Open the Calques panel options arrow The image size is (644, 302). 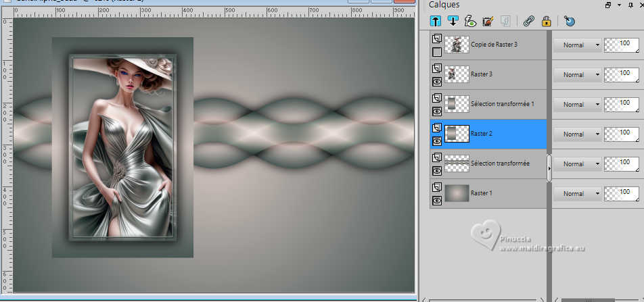pyautogui.click(x=620, y=5)
